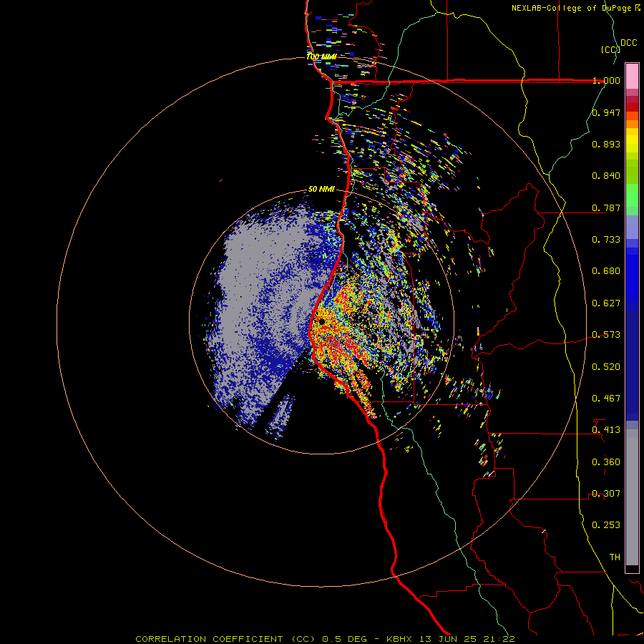Select the 0.413 legend value
The width and height of the screenshot is (644, 644).
point(606,430)
